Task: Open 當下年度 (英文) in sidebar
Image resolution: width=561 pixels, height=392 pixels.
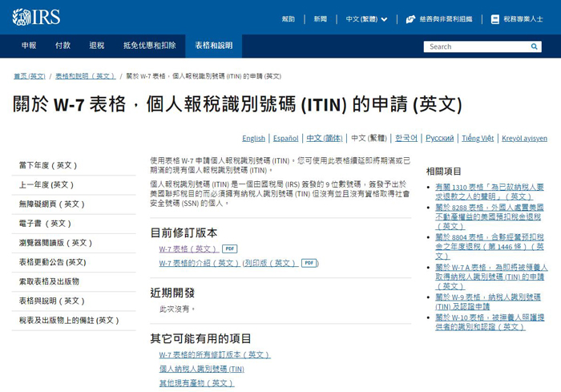Action: [48, 165]
